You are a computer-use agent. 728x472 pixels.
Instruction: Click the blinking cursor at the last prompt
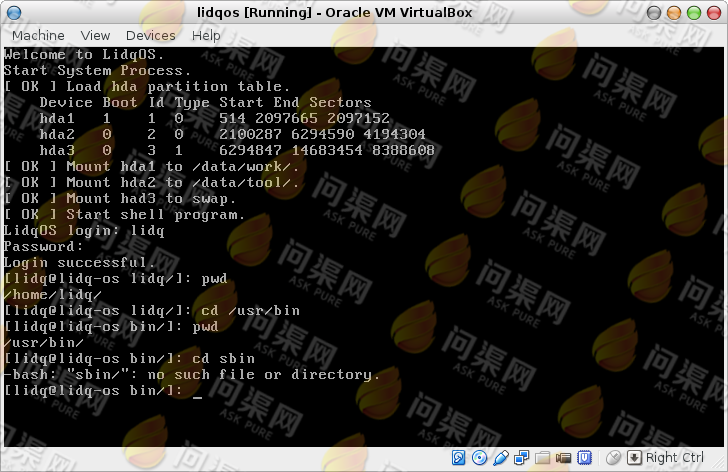click(x=197, y=397)
